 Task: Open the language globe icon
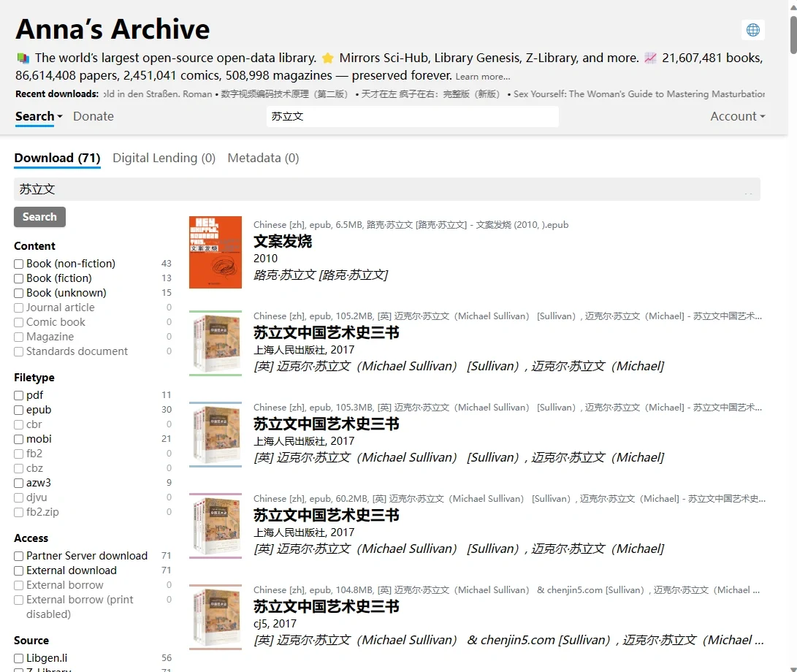(x=752, y=30)
